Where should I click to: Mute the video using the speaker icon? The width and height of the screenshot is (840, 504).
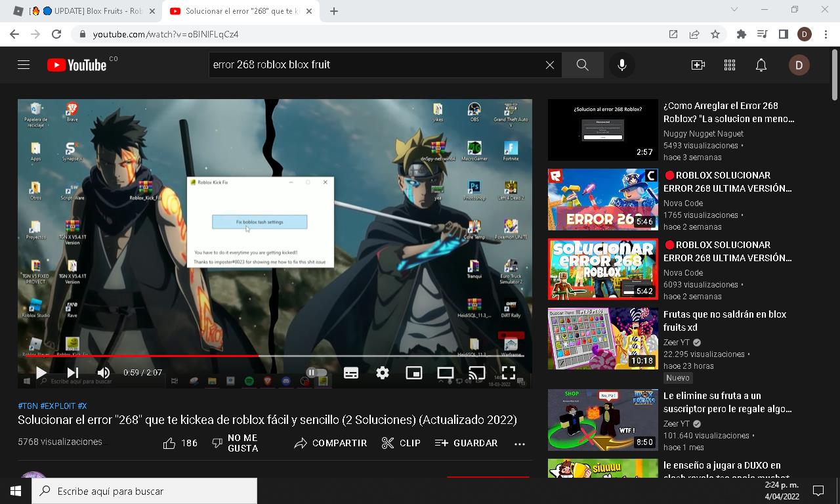(x=104, y=373)
